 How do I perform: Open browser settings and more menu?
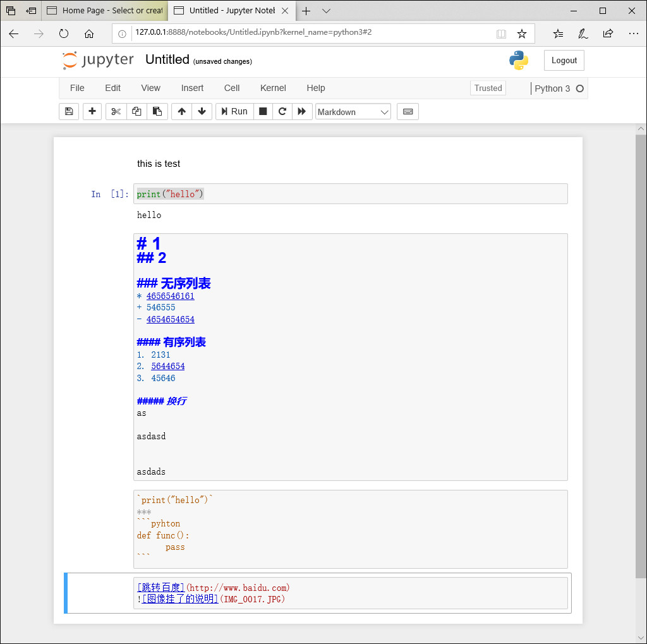coord(633,33)
